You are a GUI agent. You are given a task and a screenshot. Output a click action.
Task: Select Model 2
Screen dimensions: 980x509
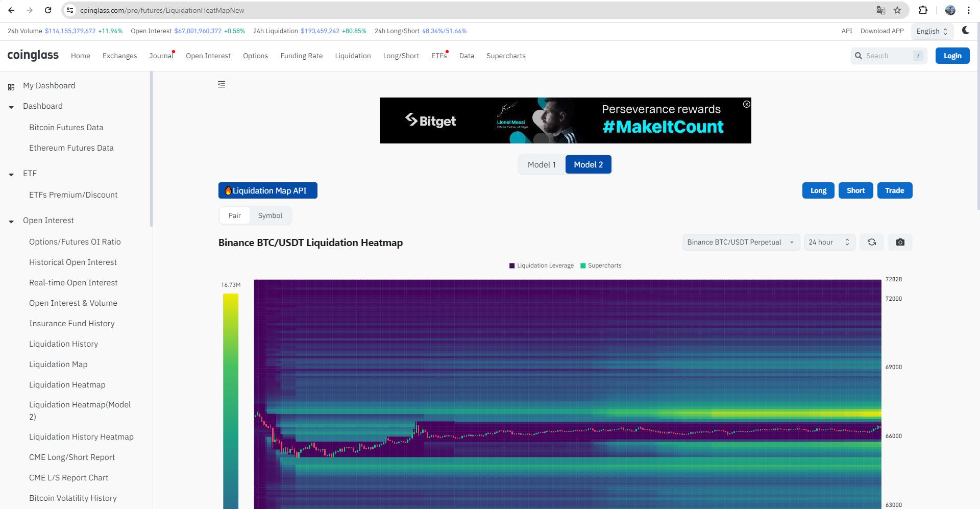click(x=588, y=164)
